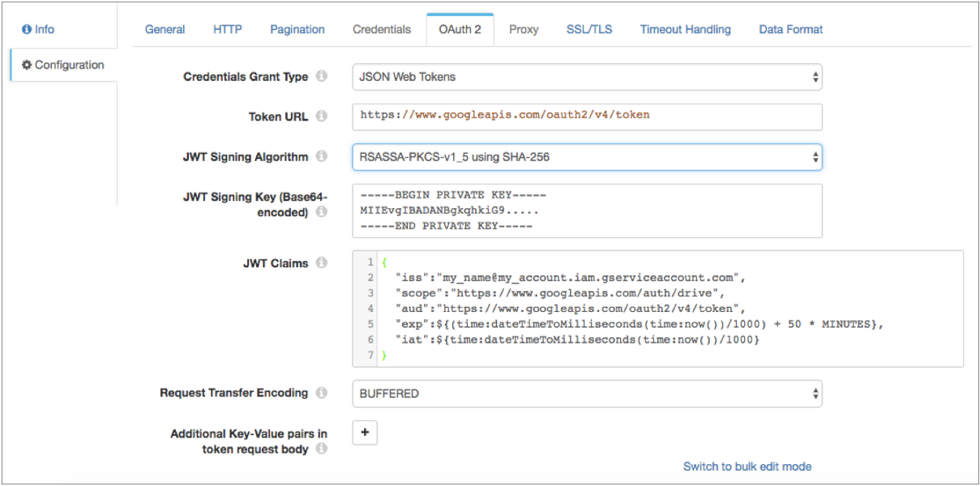Add key-value pair with plus button
Image resolution: width=980 pixels, height=486 pixels.
pyautogui.click(x=365, y=433)
